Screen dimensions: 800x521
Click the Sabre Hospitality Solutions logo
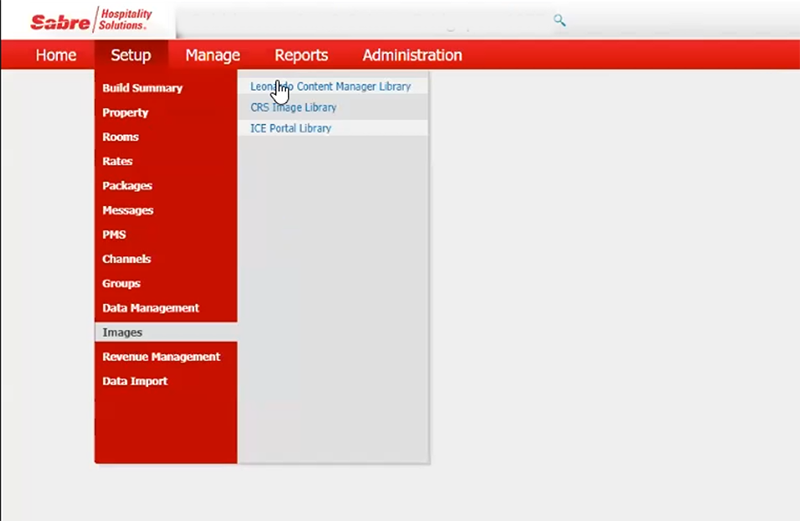coord(91,20)
